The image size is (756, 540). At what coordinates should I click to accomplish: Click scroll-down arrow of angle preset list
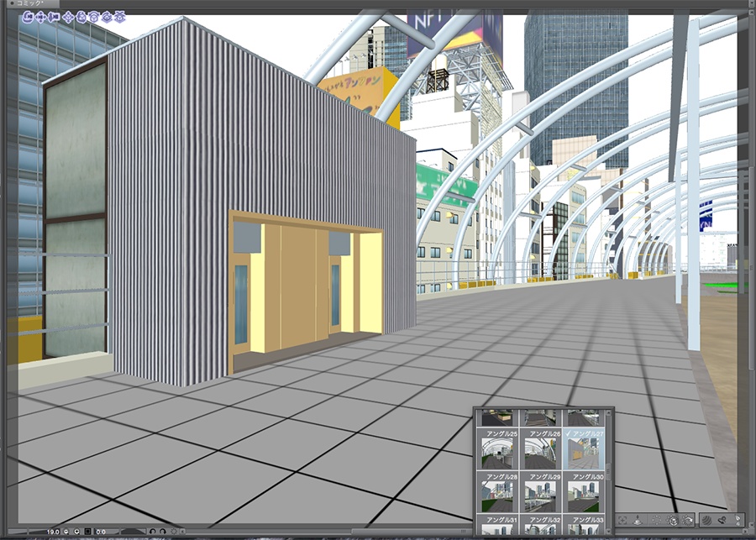pos(608,532)
